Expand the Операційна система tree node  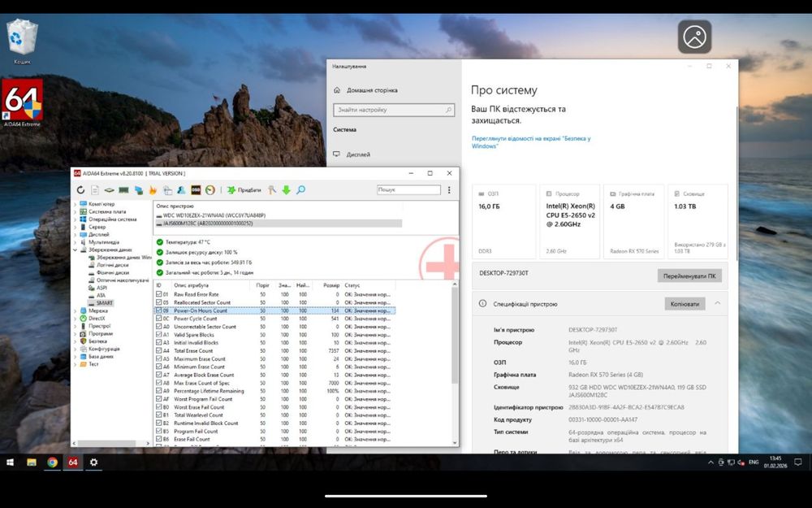75,219
